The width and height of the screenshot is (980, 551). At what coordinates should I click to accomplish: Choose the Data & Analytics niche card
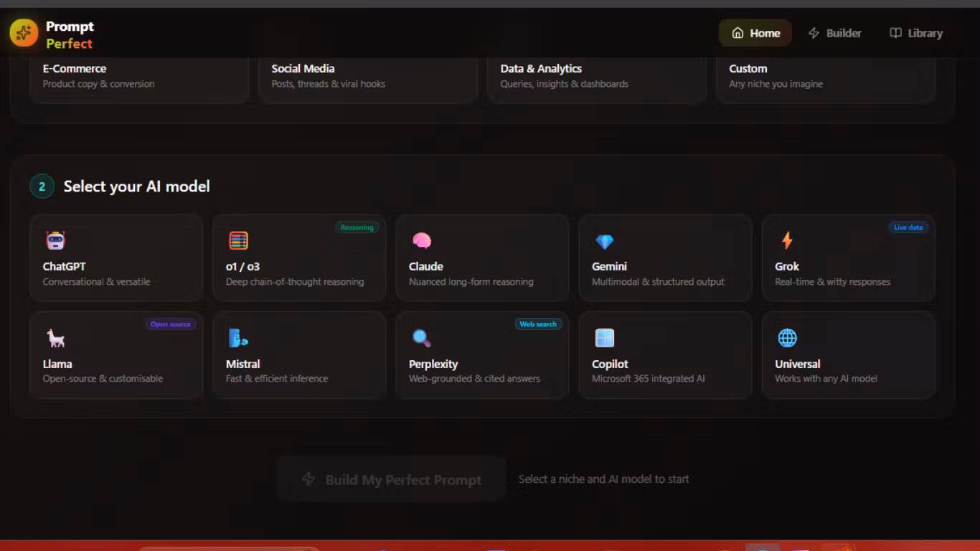(597, 80)
